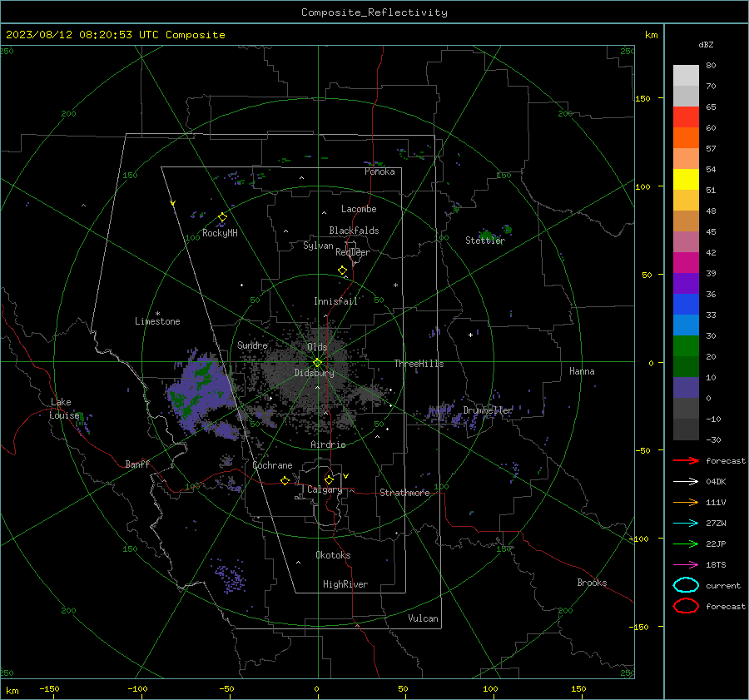749x700 pixels.
Task: Click the Stettler label
Action: pyautogui.click(x=485, y=241)
